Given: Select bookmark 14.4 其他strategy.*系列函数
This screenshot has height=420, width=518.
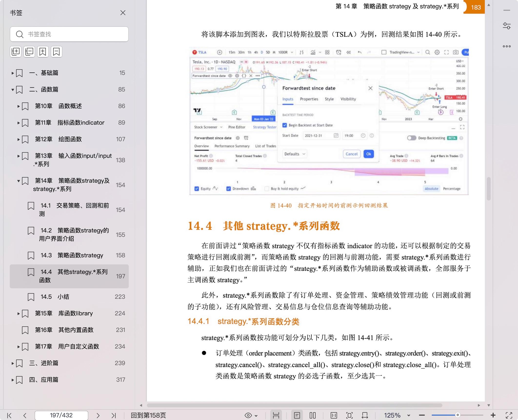Looking at the screenshot, I should (x=69, y=276).
